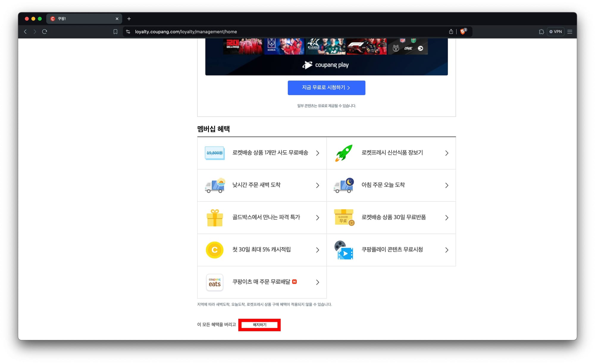The height and width of the screenshot is (364, 595).
Task: Close the 쿠팡! tab
Action: point(117,19)
